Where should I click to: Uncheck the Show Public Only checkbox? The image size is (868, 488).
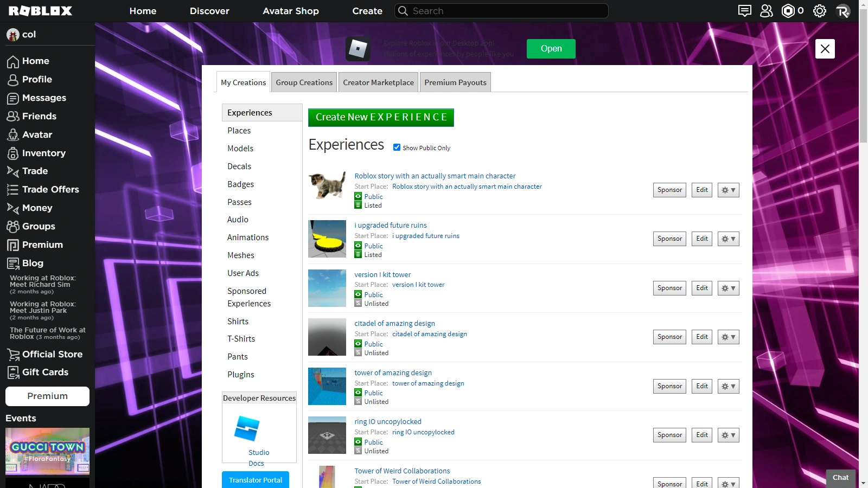(397, 147)
